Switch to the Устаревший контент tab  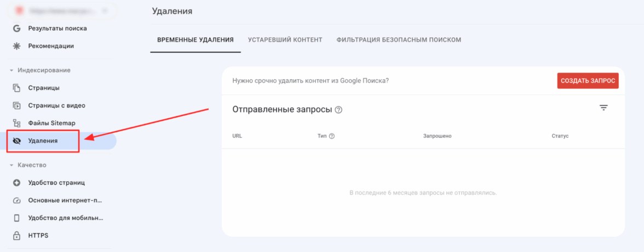coord(285,40)
